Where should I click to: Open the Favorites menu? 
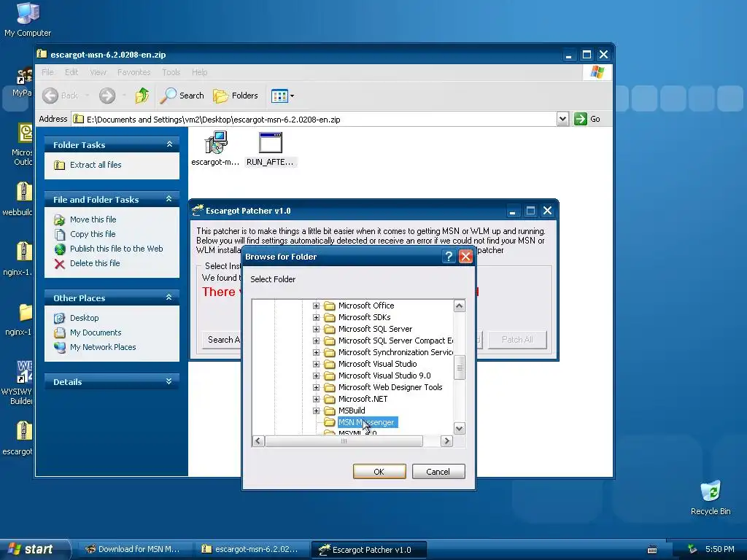tap(134, 72)
